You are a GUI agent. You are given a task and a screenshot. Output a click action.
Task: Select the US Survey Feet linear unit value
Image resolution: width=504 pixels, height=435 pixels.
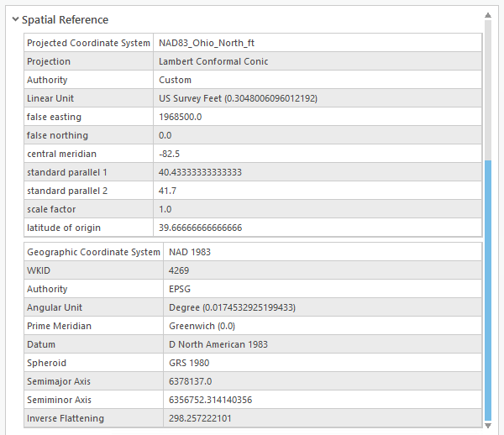click(238, 98)
